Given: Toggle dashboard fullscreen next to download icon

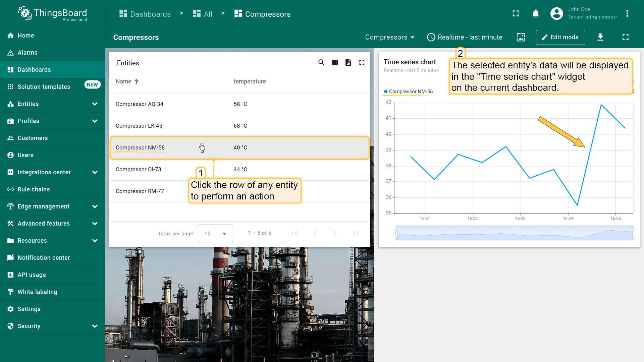Looking at the screenshot, I should tap(626, 37).
